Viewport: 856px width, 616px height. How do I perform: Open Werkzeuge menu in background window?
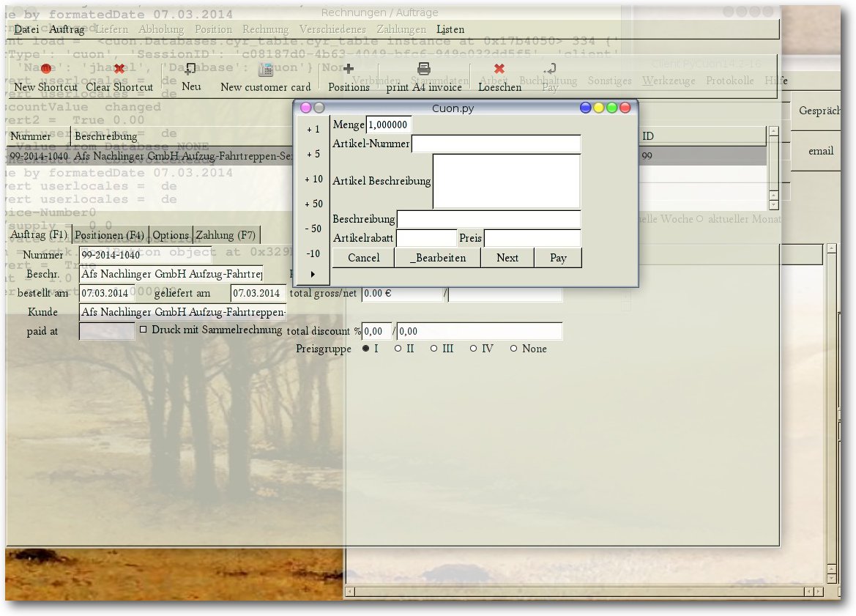pos(669,81)
